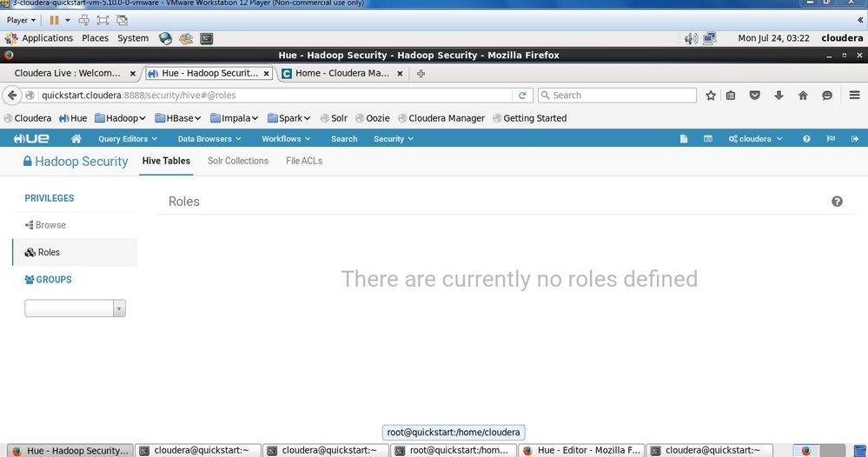Open GNOME System menu

tap(133, 38)
